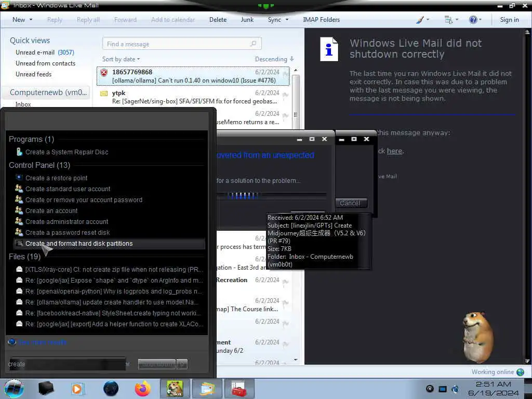Click the search magnifier in Find a message

253,44
